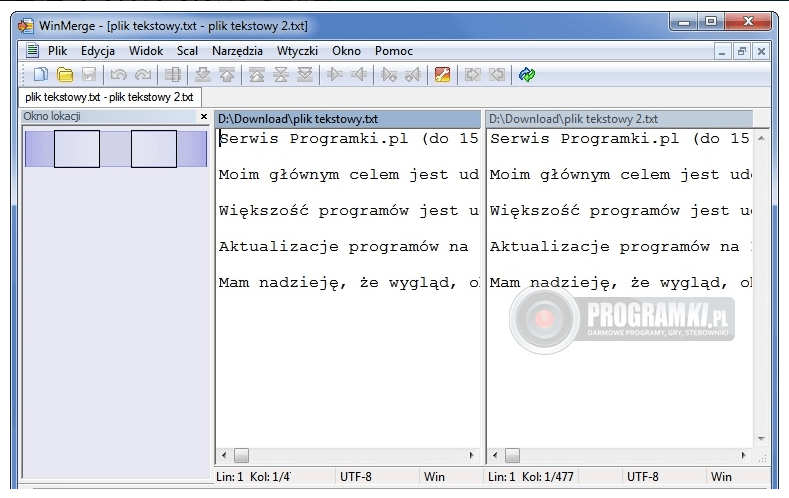Click 'Win' line ending in right status bar
The image size is (789, 498).
coord(721,476)
